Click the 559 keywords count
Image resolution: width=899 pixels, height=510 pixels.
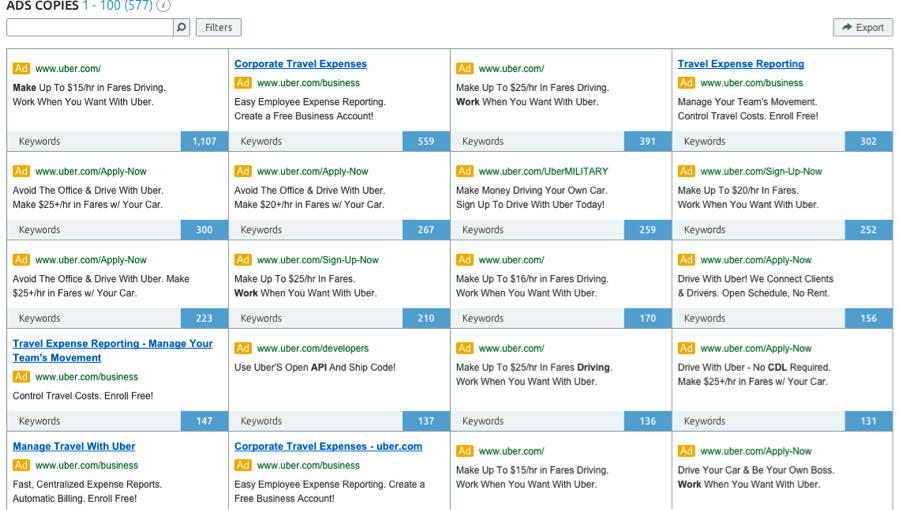(426, 142)
